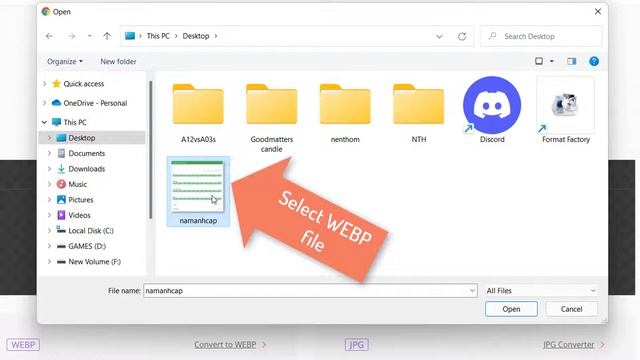Image resolution: width=640 pixels, height=360 pixels.
Task: Expand Quick access node
Action: [x=44, y=84]
